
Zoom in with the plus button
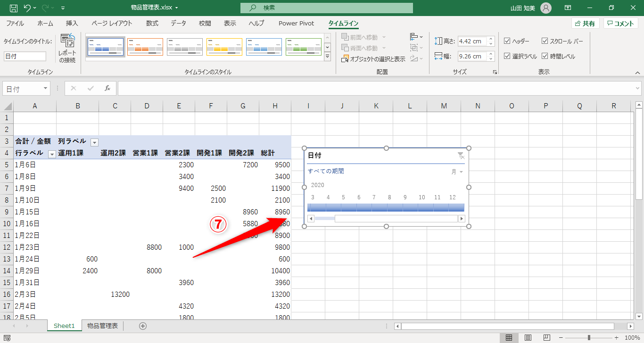click(616, 337)
